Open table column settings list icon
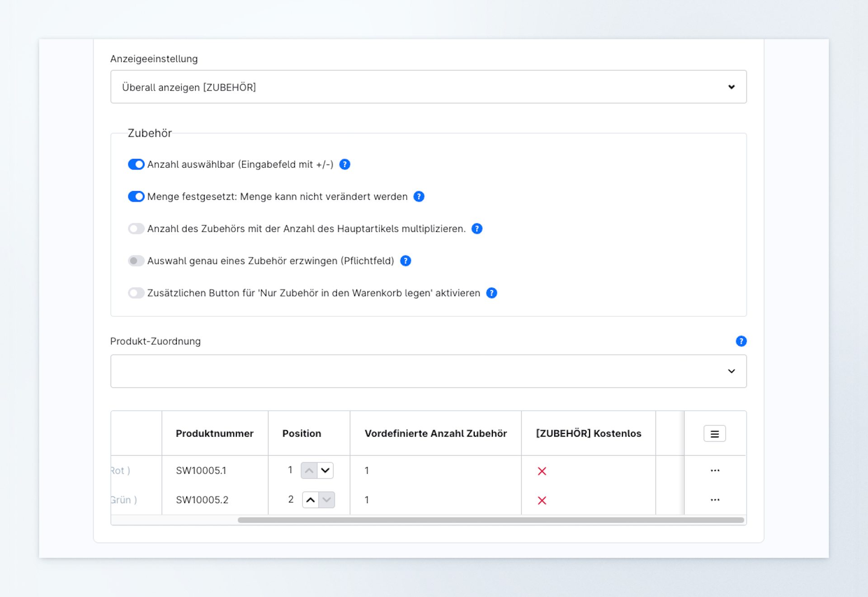 coord(714,434)
